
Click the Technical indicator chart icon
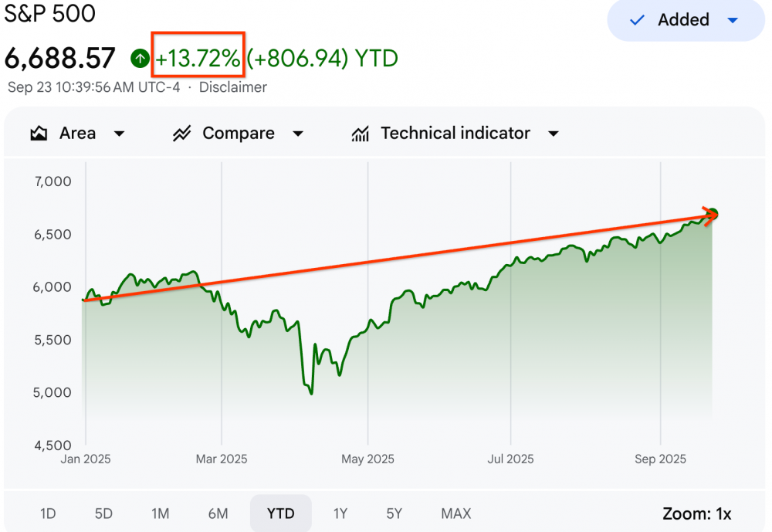click(x=360, y=134)
